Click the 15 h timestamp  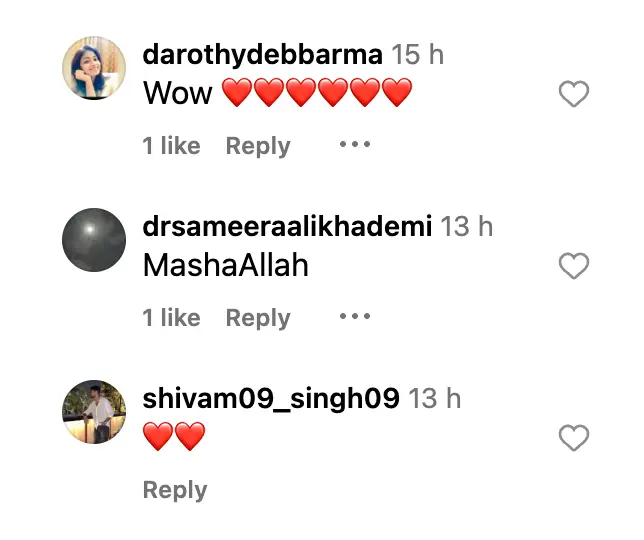pyautogui.click(x=418, y=55)
